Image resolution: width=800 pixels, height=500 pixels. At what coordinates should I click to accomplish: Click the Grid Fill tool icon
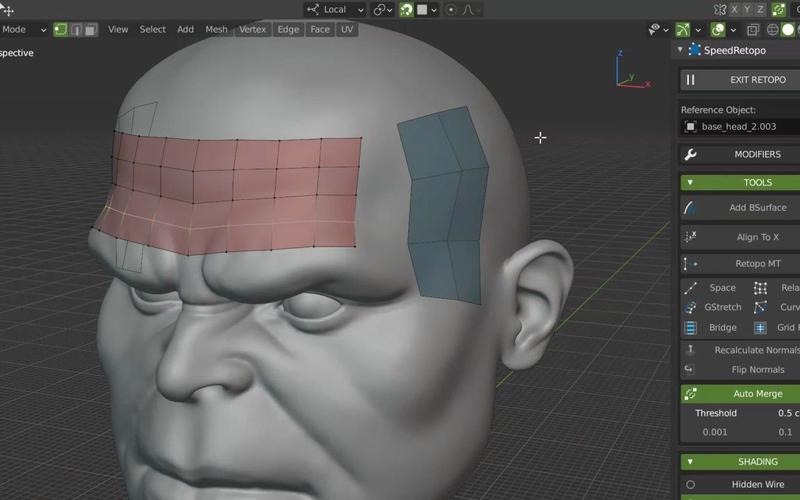pyautogui.click(x=760, y=328)
